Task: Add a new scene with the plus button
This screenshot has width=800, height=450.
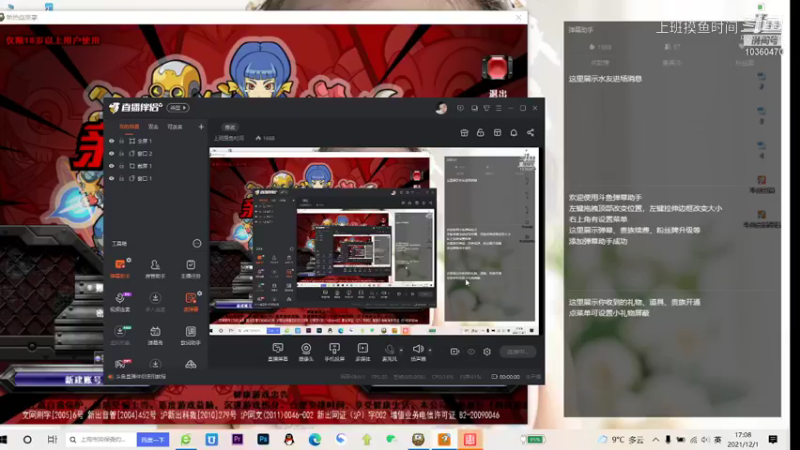Action: tap(201, 127)
